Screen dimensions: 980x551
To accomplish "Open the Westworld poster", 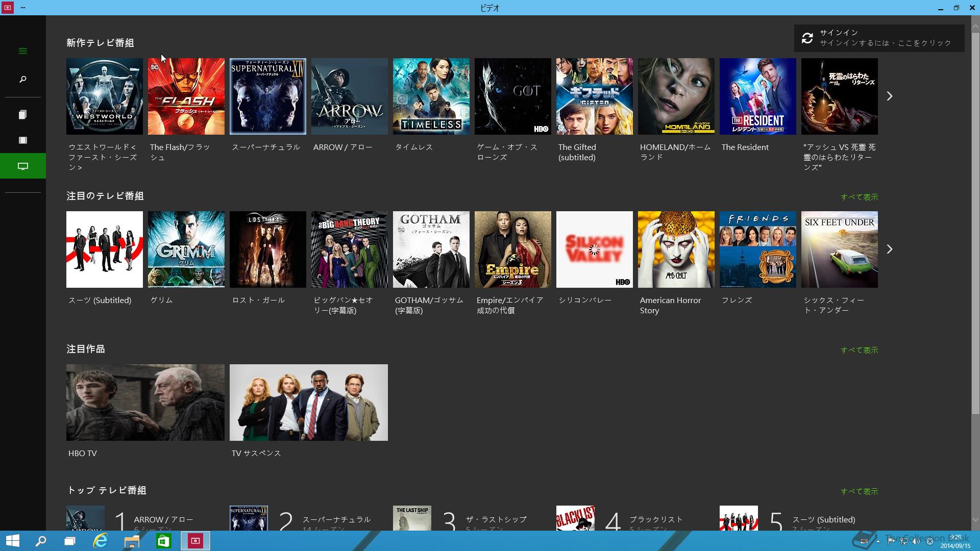I will click(x=105, y=96).
